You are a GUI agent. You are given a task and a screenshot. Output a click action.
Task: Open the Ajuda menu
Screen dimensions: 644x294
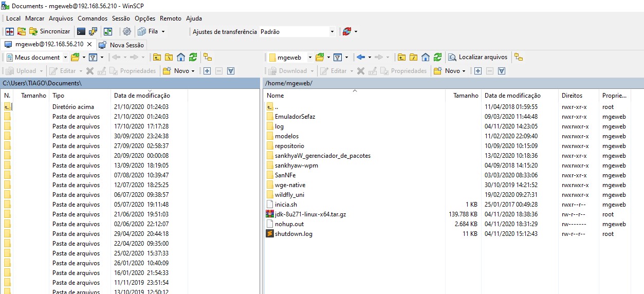point(194,19)
